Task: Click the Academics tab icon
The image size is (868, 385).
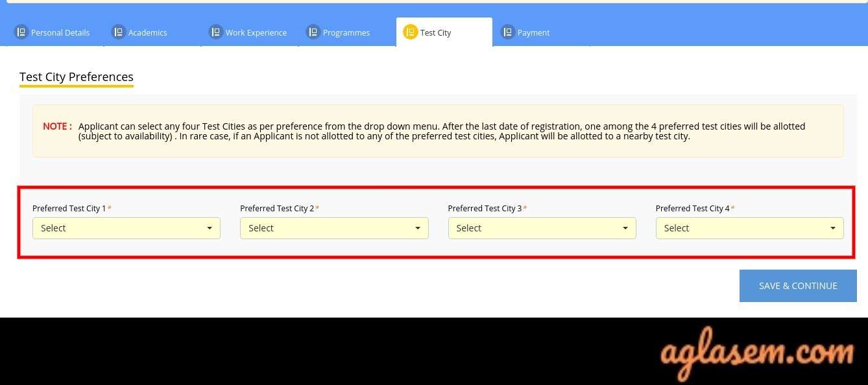Action: 118,32
